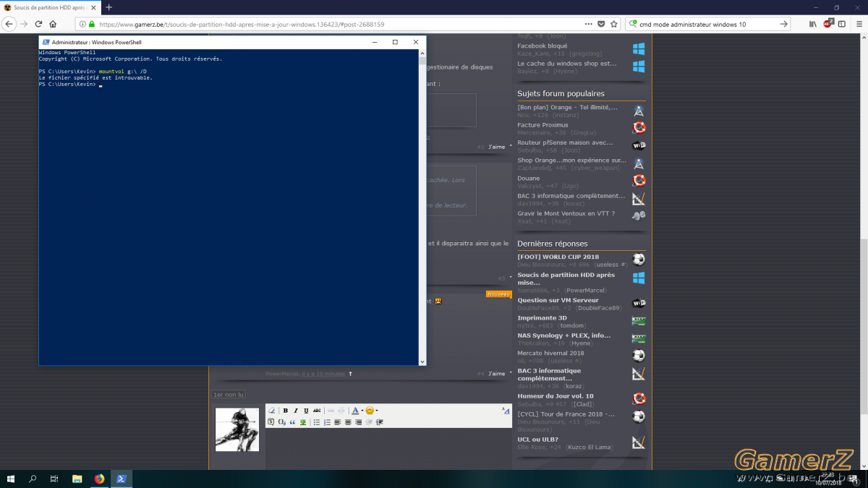Image resolution: width=868 pixels, height=488 pixels.
Task: Open 'Humeur du Jour vol. 10' thread
Action: click(x=556, y=396)
